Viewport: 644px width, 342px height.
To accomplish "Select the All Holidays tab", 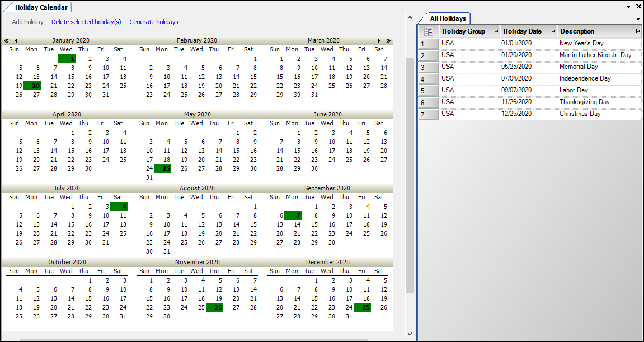I will point(448,18).
